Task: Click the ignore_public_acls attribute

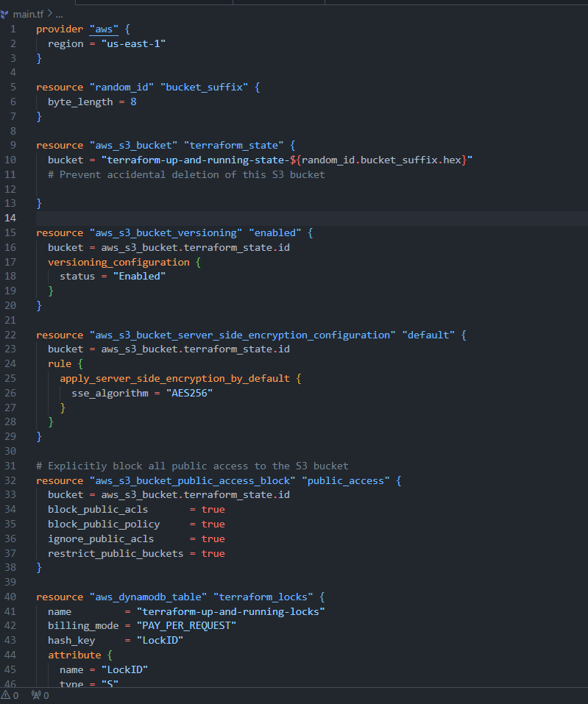Action: tap(101, 538)
